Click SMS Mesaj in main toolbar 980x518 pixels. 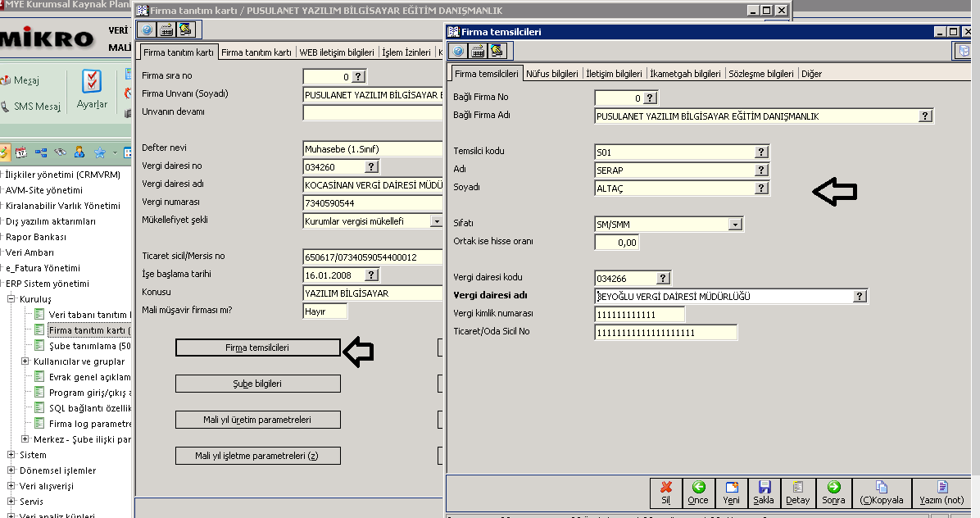[31, 107]
